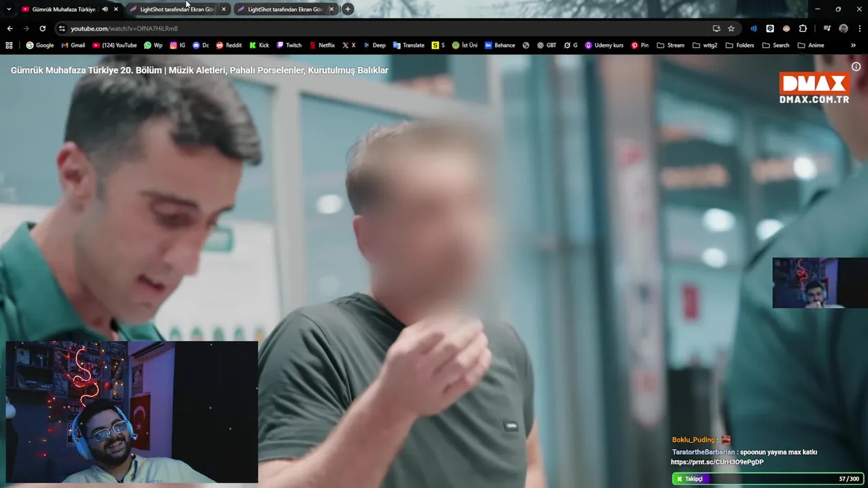868x488 pixels.
Task: Click the blue sound-wave extension icon
Action: pos(753,28)
